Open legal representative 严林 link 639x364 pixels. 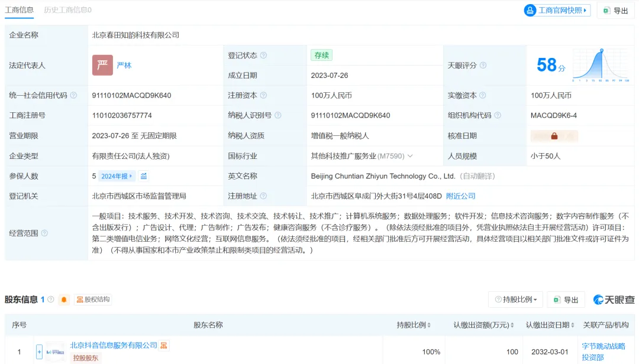tap(124, 65)
